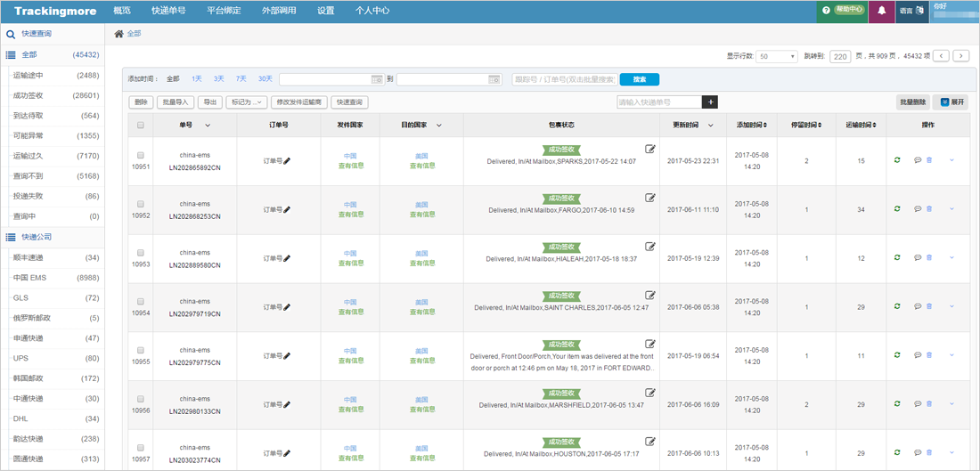Check the box for row 10956

click(x=141, y=399)
